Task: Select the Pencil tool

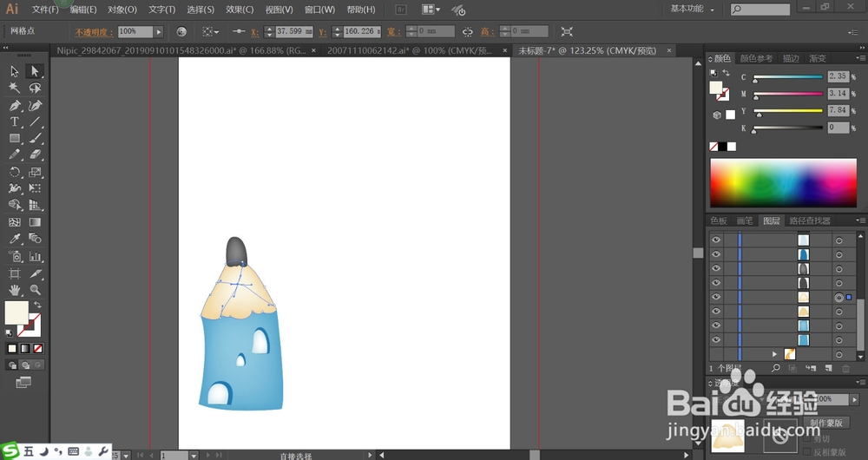Action: point(15,154)
